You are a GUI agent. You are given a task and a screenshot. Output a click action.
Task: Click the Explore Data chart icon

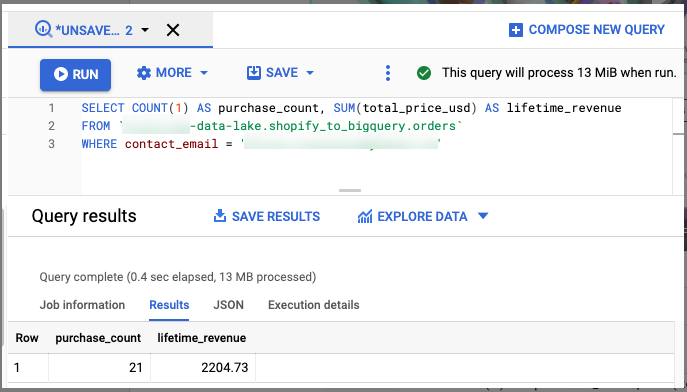coord(365,216)
